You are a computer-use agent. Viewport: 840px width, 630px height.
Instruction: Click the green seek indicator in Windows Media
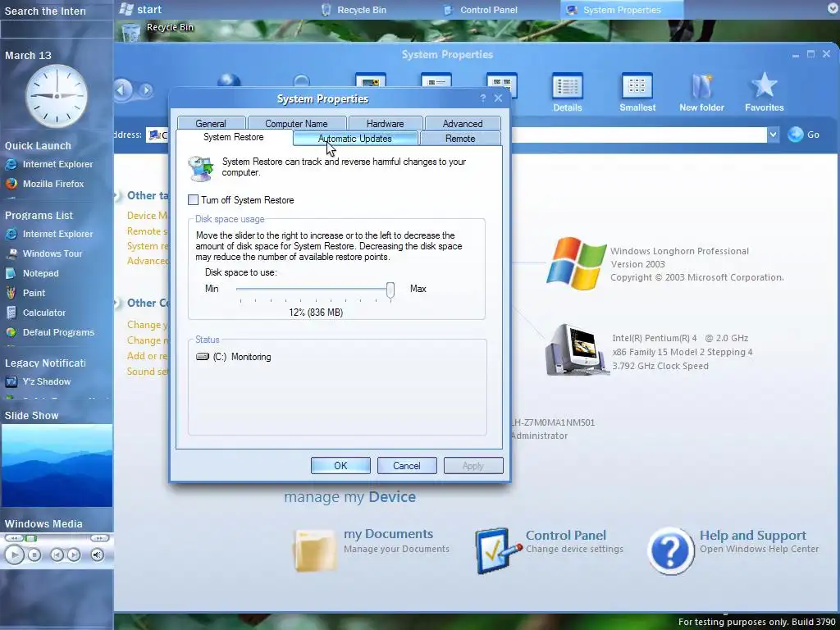31,538
